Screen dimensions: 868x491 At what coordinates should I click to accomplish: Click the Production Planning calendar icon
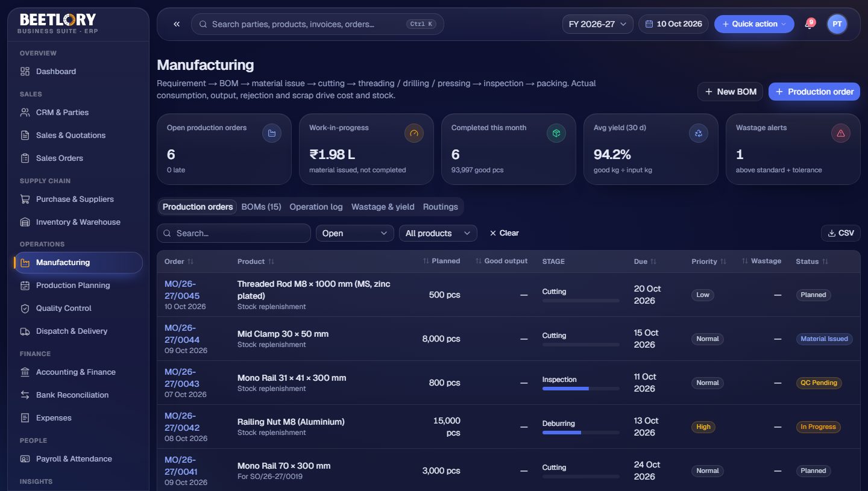point(25,286)
